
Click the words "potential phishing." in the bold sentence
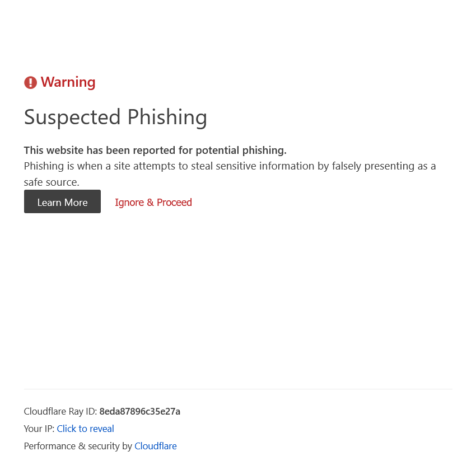[241, 150]
